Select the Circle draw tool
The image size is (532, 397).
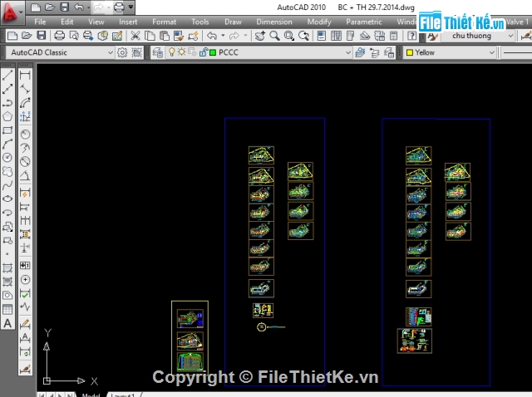7,158
